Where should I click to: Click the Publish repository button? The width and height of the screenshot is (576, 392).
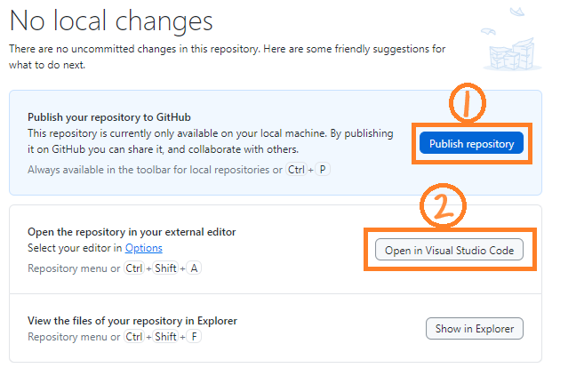(x=471, y=143)
